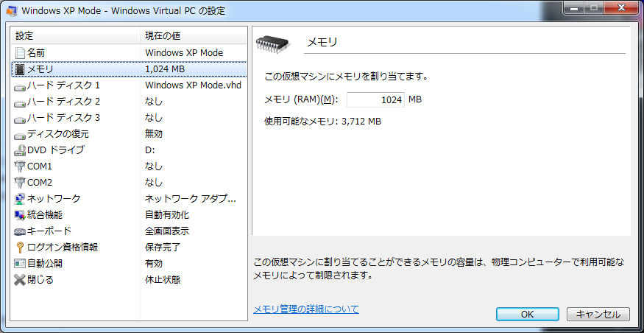Select the メモリ setting row
This screenshot has width=644, height=333.
click(129, 69)
